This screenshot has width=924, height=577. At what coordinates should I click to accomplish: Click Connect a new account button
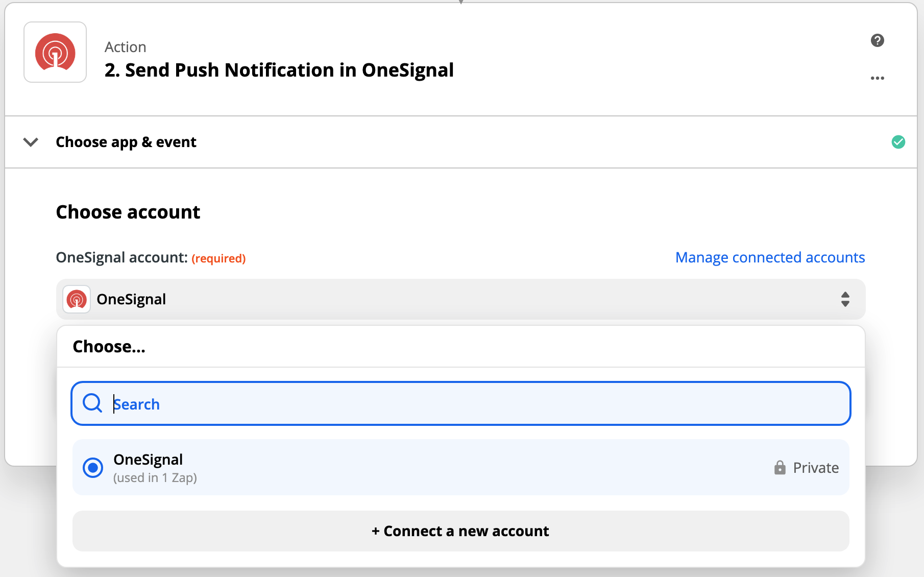tap(460, 531)
